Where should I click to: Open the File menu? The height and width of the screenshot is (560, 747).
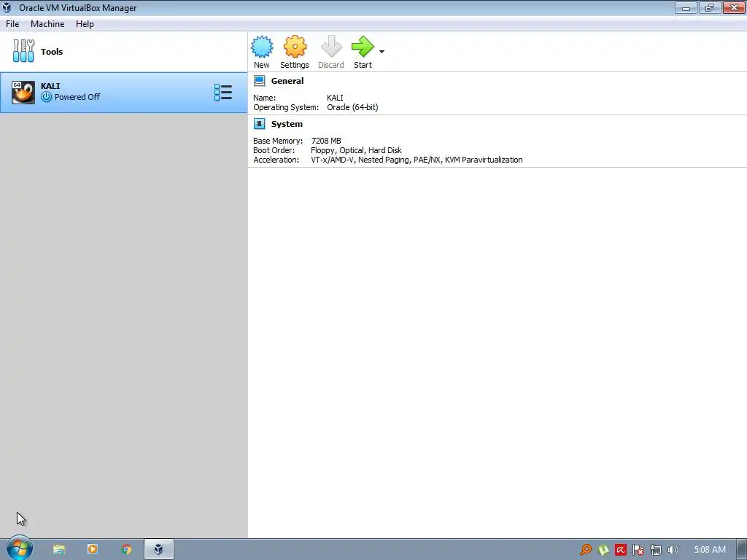(12, 24)
